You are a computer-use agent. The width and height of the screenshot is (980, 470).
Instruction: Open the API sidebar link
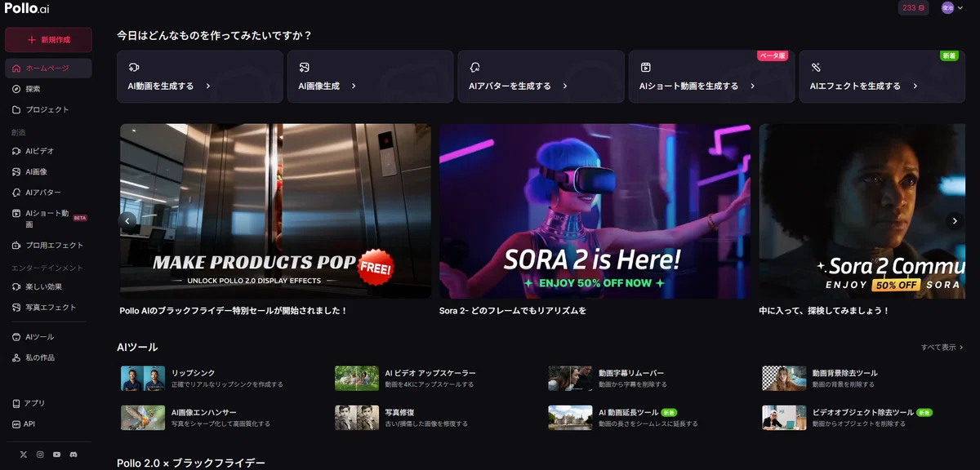tap(48, 424)
